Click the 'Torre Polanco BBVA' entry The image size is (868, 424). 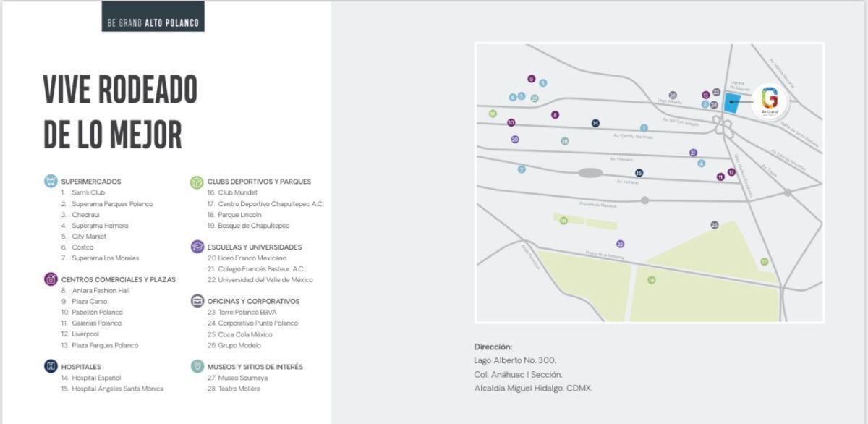(242, 313)
